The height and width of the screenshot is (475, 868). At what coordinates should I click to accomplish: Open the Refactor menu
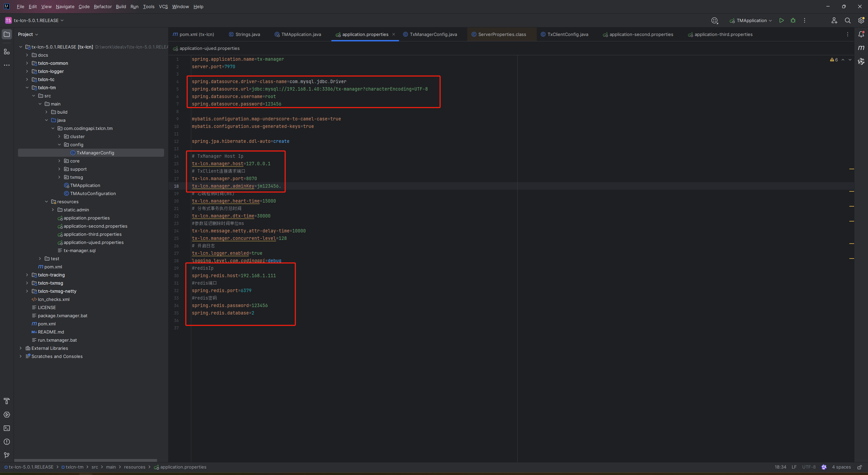103,6
